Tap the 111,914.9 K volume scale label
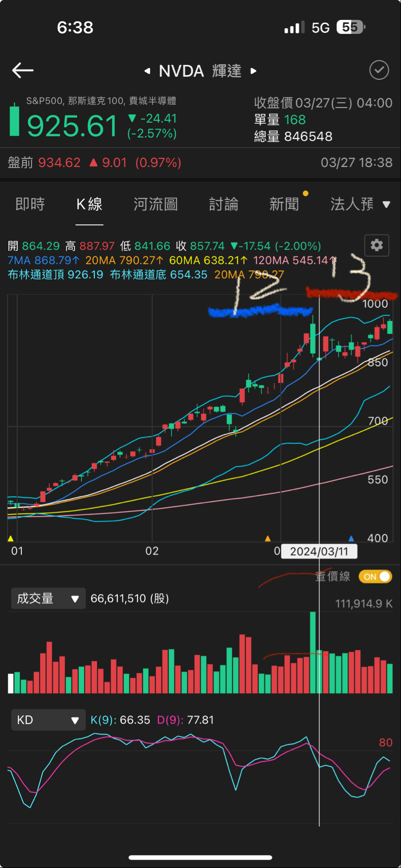The width and height of the screenshot is (401, 868). click(364, 604)
